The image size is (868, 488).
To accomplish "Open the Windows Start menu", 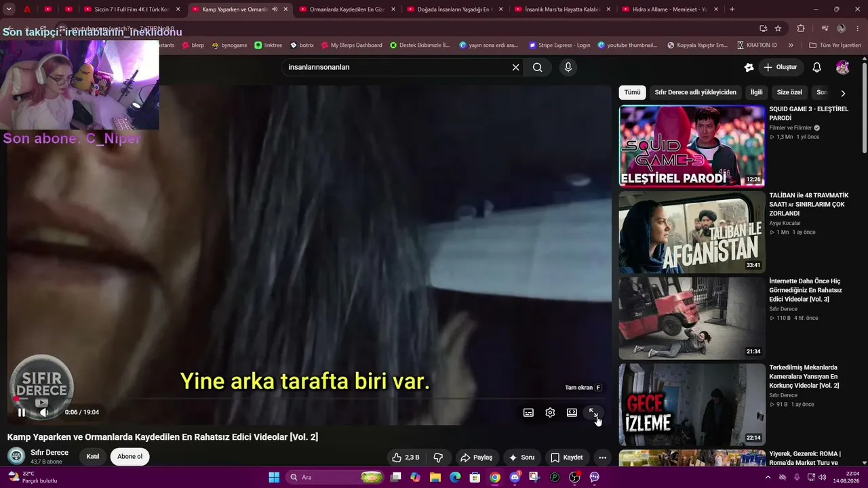I will click(274, 477).
